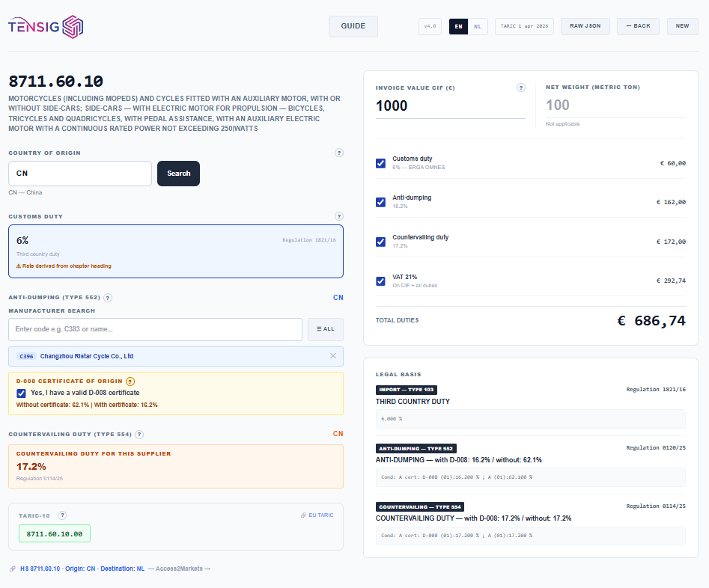Open the EU TARIC link
Screen dimensions: 709x588
(x=317, y=515)
